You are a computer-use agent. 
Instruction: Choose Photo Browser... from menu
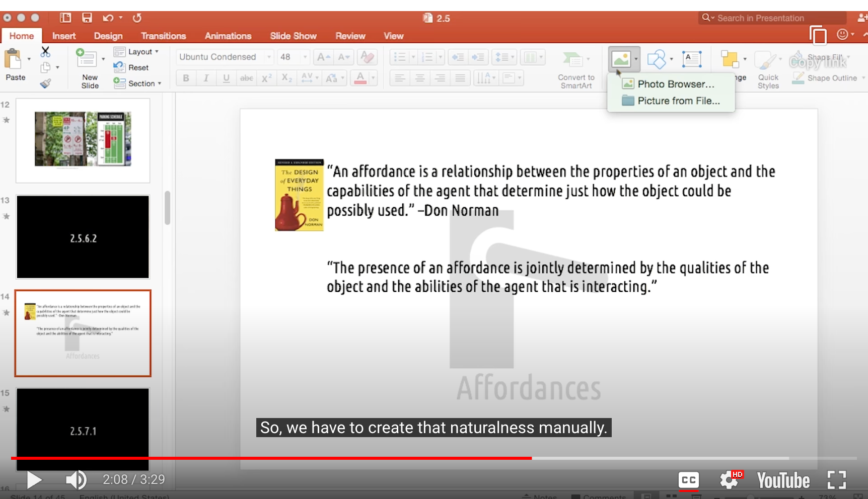click(671, 84)
